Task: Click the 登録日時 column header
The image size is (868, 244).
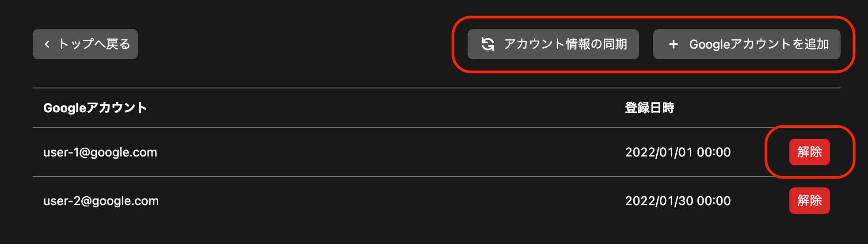Action: (650, 108)
